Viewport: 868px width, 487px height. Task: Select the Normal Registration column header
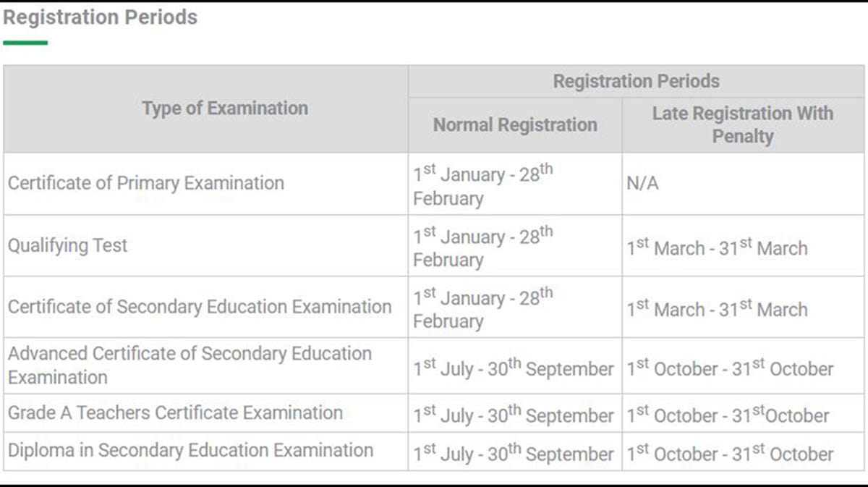coord(515,125)
